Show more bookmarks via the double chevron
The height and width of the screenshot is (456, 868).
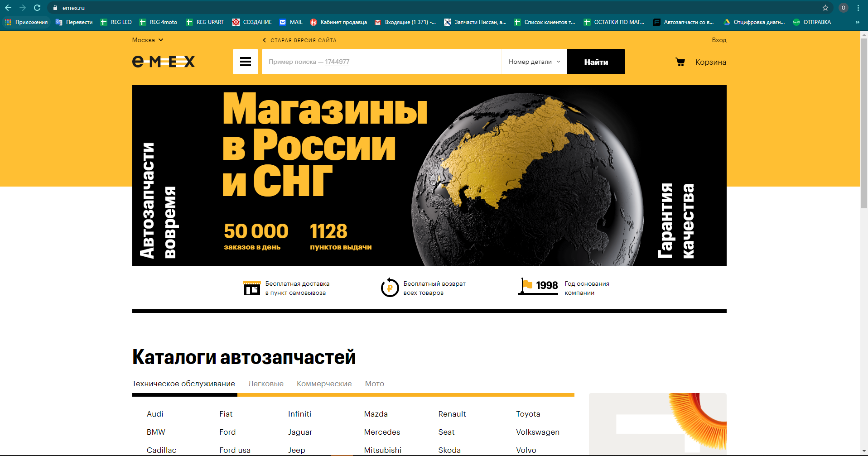[x=857, y=22]
